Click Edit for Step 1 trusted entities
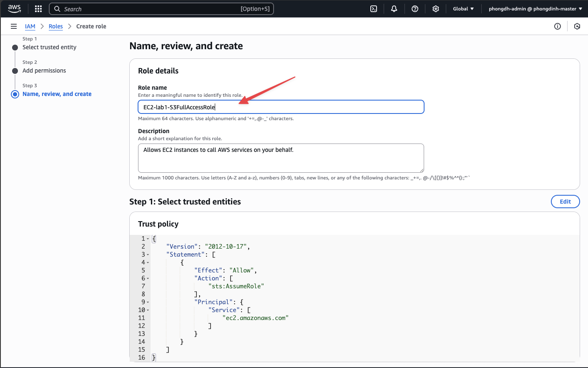Screen dimensions: 588x368 [x=565, y=202]
